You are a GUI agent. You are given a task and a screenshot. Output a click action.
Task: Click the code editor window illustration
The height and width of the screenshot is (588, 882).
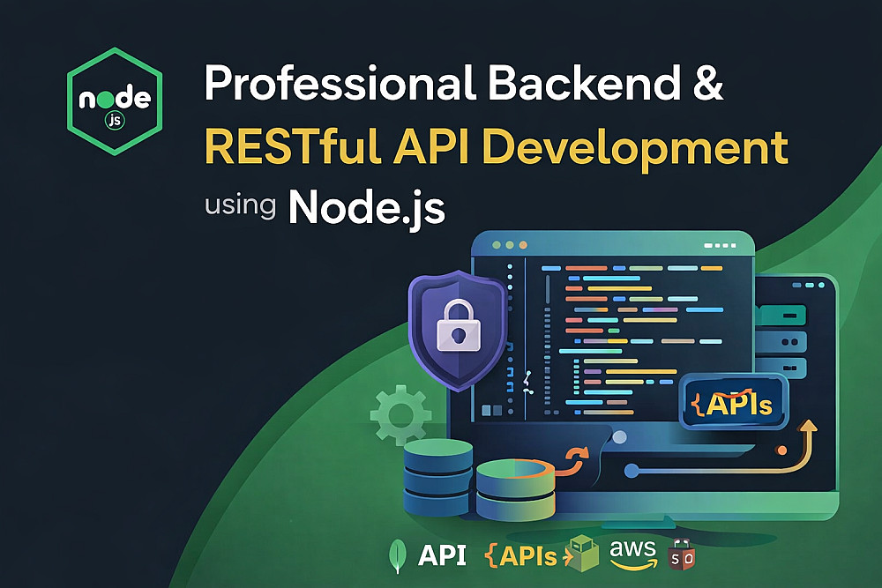613,328
